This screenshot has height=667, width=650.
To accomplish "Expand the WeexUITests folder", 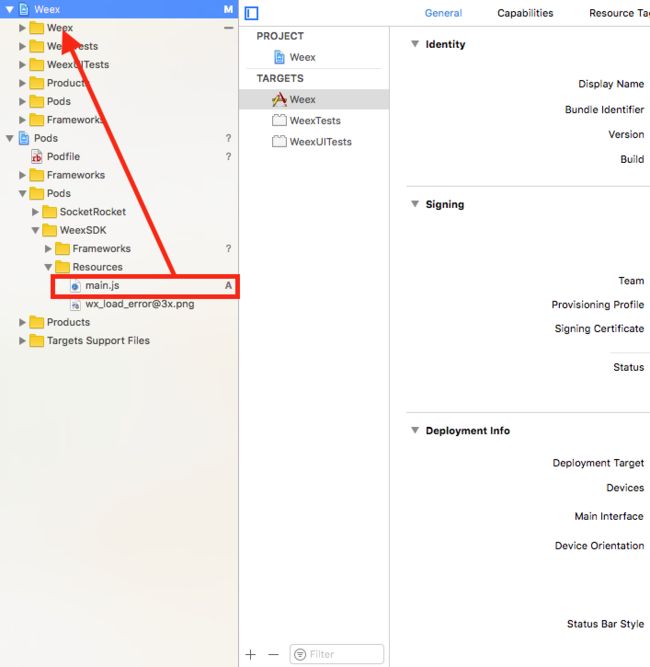I will click(22, 65).
